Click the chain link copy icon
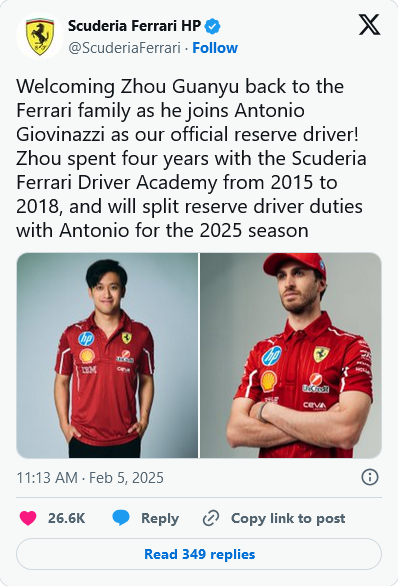Viewport: 398px width, 586px height. (x=211, y=518)
